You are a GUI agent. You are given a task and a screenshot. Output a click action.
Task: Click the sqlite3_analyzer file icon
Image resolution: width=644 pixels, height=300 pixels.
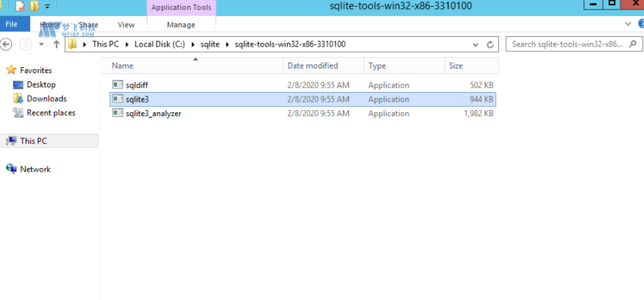point(118,113)
